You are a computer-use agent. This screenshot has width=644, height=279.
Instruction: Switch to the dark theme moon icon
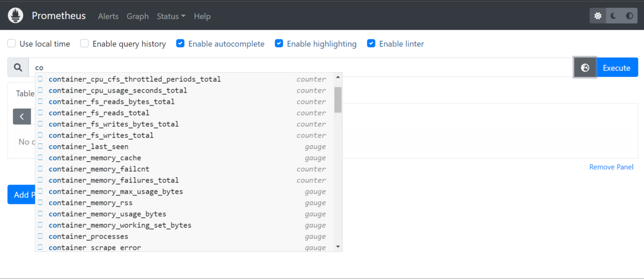(x=613, y=16)
